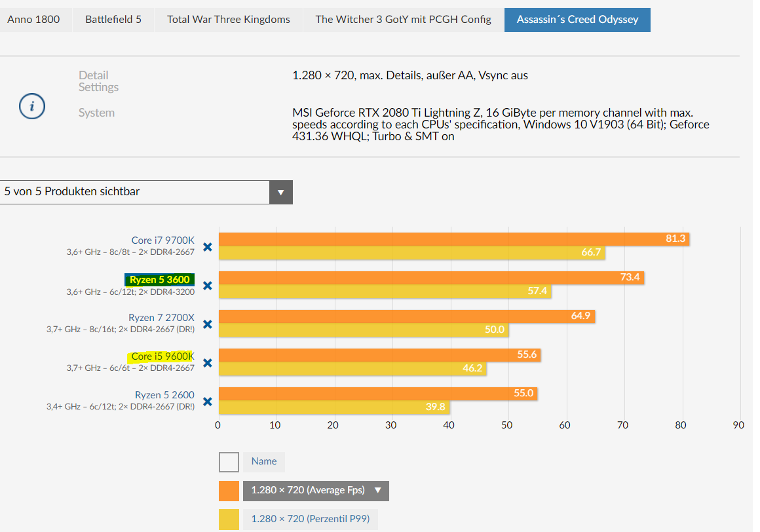Viewport: 760px width, 532px height.
Task: Click the highlighted Ryzen 5 3600 link
Action: pyautogui.click(x=159, y=280)
